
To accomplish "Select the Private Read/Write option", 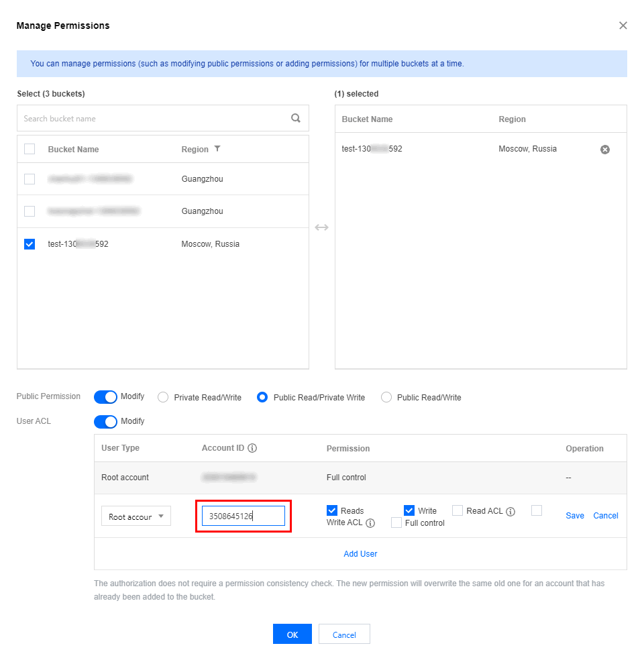I will click(163, 397).
